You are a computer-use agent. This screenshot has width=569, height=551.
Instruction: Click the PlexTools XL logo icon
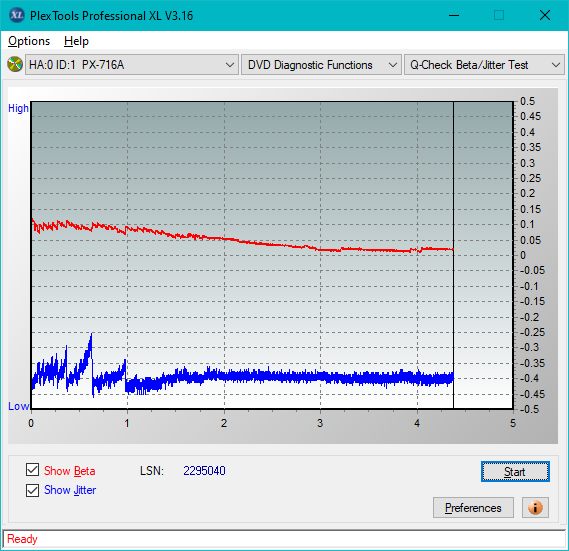coord(17,15)
